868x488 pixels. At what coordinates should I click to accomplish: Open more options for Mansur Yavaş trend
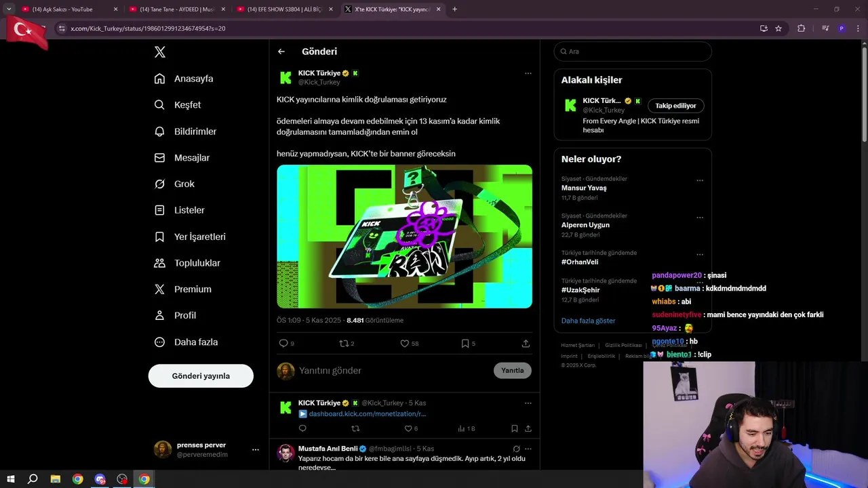pyautogui.click(x=700, y=181)
